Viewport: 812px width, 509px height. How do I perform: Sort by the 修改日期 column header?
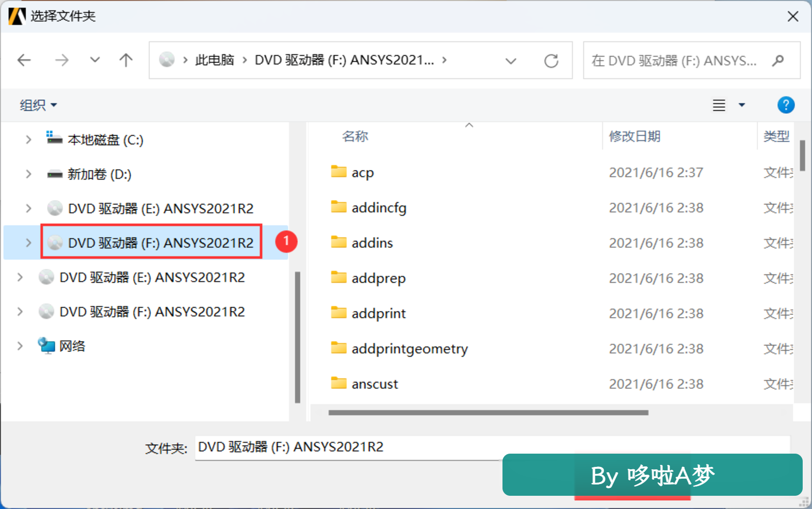tap(635, 136)
